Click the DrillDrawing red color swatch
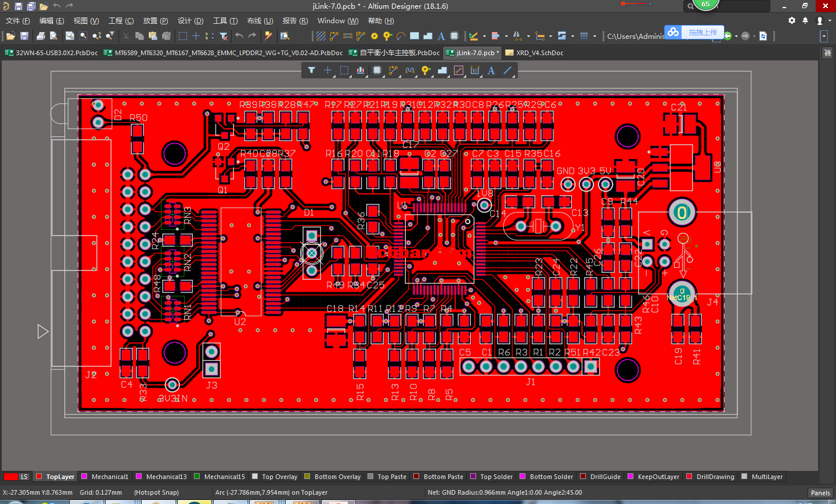 coord(689,476)
